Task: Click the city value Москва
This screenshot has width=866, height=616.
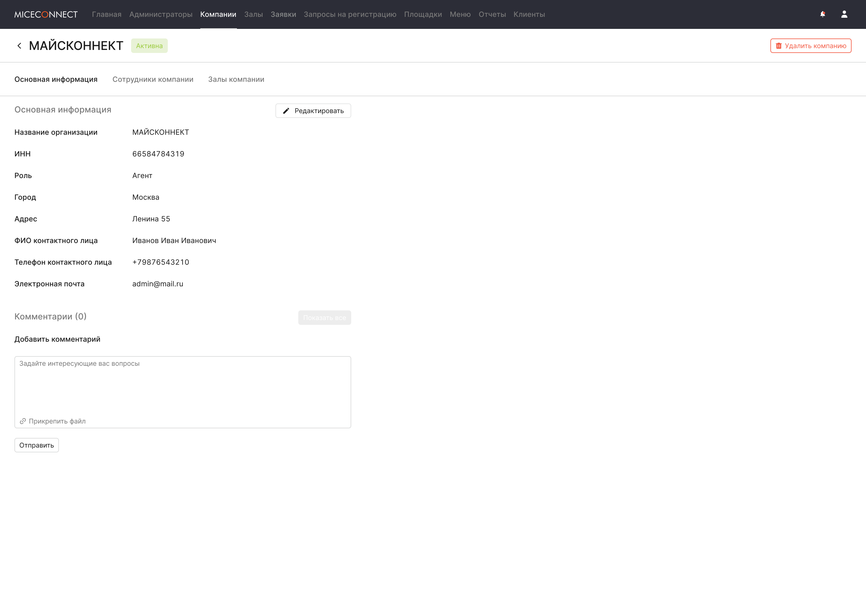Action: (146, 197)
